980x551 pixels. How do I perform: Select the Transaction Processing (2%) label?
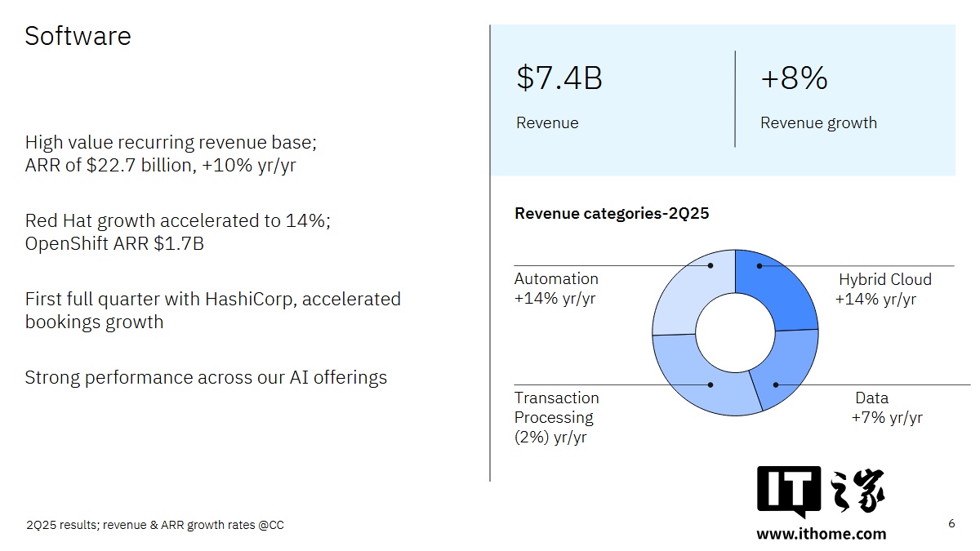(x=556, y=417)
